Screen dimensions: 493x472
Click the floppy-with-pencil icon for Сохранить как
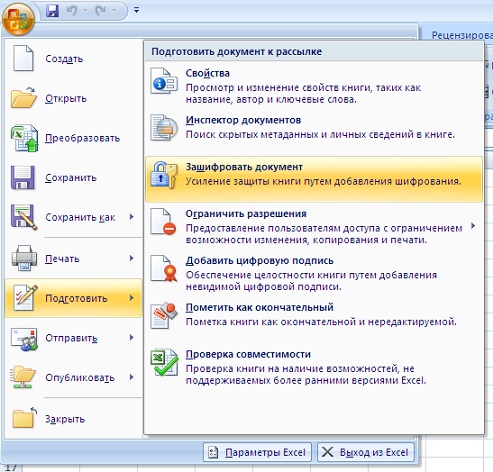click(24, 217)
